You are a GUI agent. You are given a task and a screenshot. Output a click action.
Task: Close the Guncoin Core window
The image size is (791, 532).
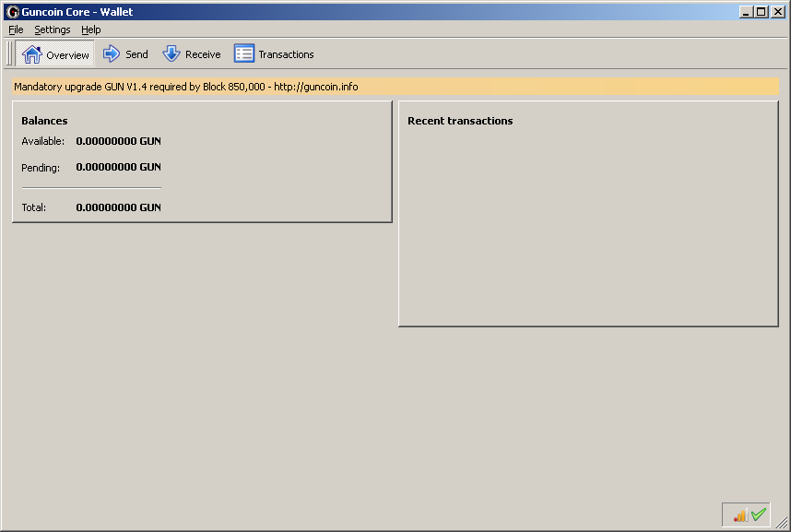tap(778, 12)
